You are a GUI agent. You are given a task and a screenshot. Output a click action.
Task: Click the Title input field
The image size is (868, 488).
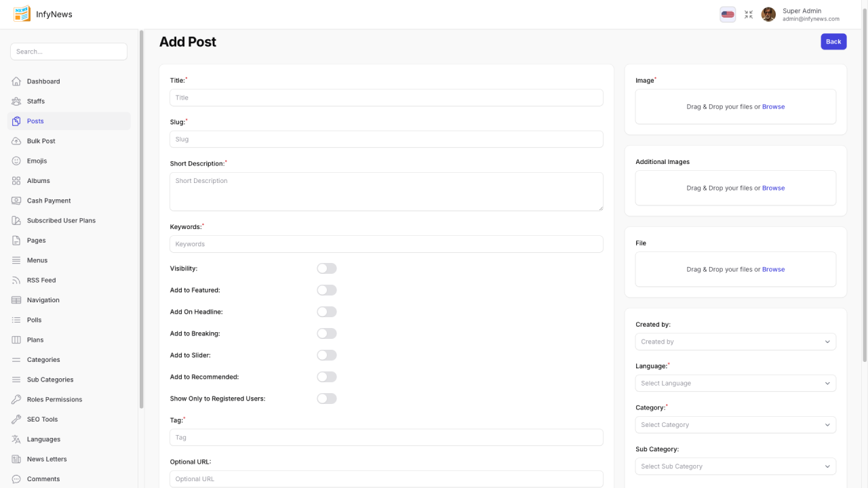(386, 98)
